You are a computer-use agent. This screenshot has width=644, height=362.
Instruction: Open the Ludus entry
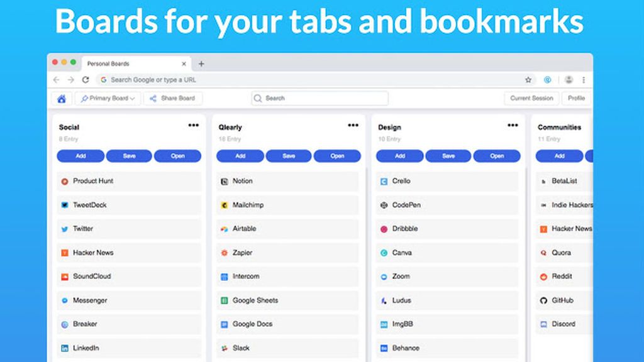tap(447, 300)
